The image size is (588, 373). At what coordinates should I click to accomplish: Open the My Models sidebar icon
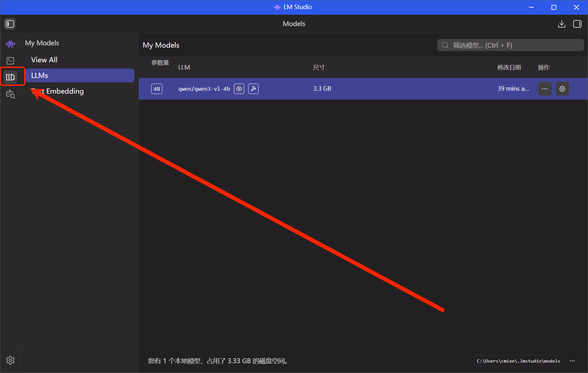click(x=10, y=77)
